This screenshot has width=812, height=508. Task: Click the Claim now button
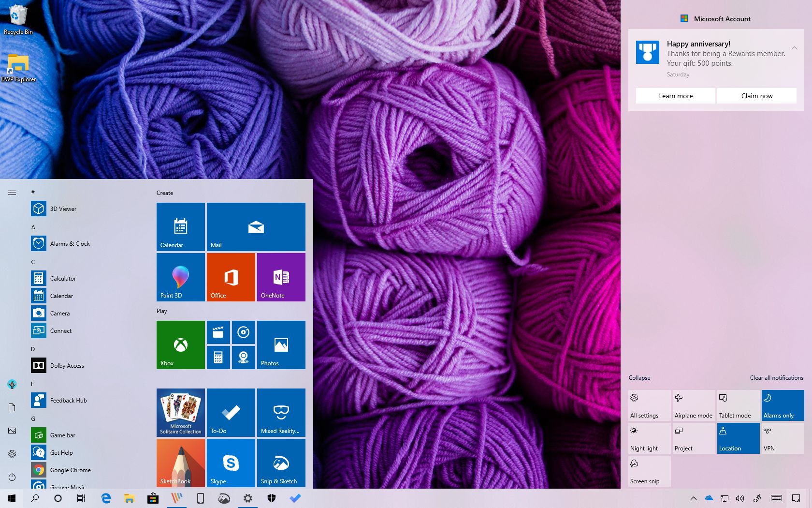click(756, 95)
